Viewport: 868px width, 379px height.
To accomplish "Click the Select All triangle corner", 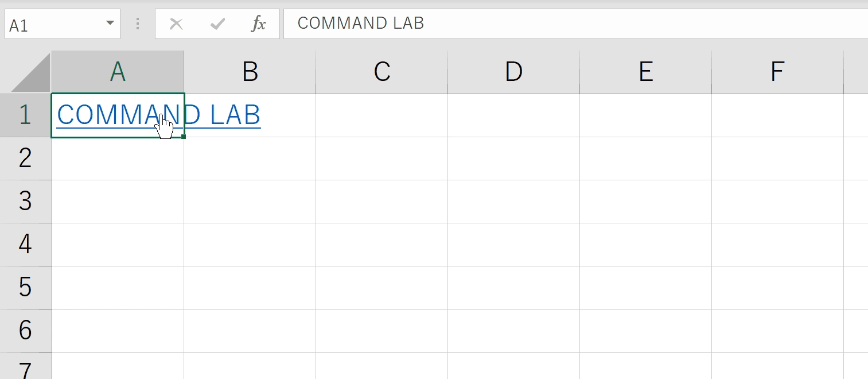I will click(31, 72).
